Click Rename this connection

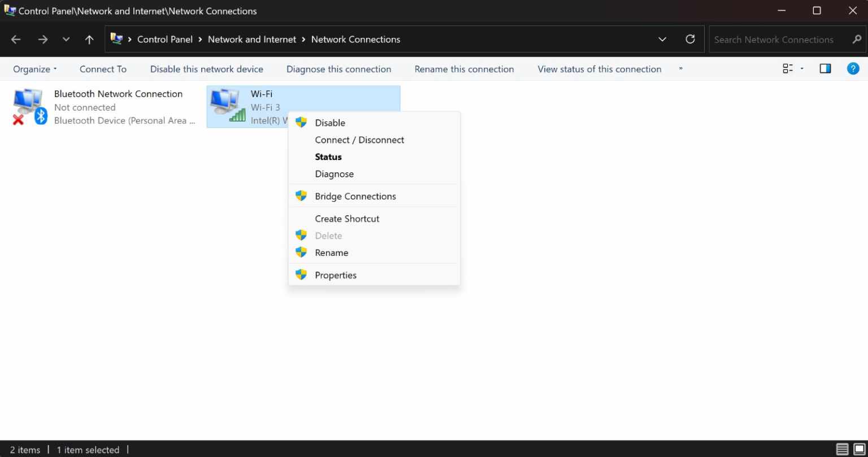click(x=464, y=69)
